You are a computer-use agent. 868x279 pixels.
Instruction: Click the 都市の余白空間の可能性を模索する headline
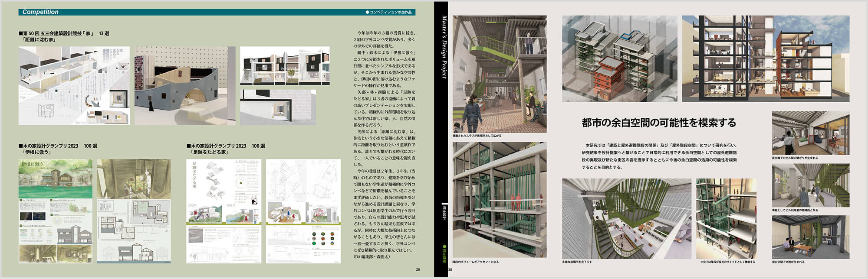coord(658,123)
